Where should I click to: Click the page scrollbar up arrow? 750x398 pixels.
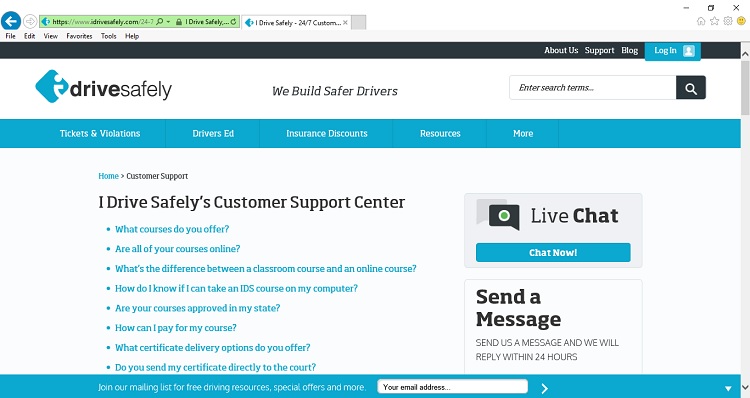(745, 54)
